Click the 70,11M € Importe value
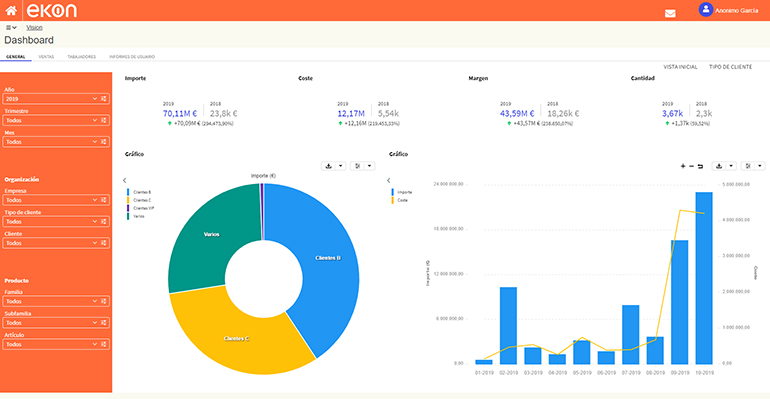 point(180,113)
